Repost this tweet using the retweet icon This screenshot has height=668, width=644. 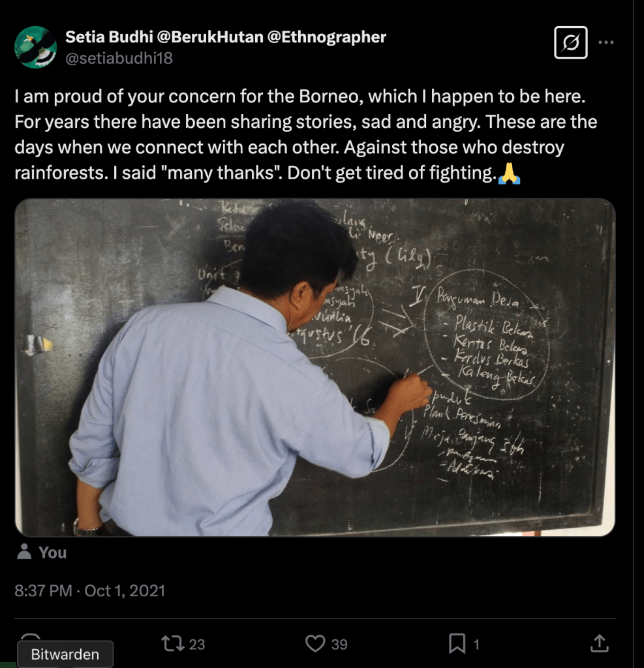coord(171,644)
